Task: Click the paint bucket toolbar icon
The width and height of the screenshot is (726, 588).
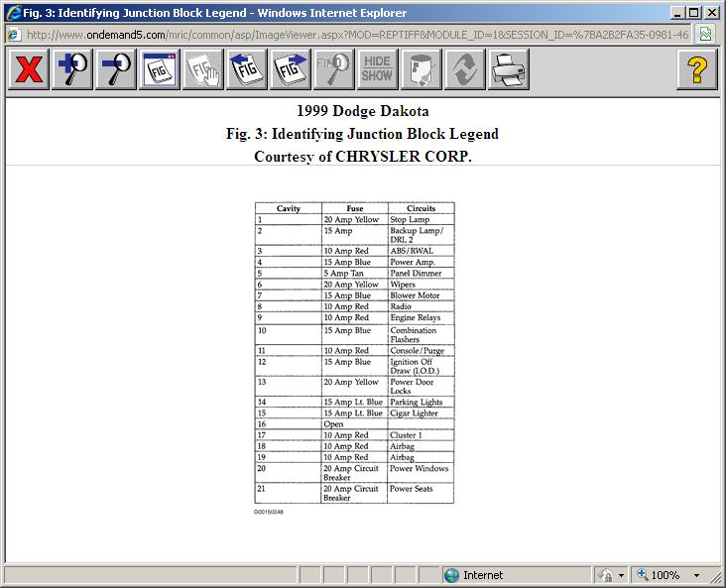Action: pyautogui.click(x=421, y=69)
